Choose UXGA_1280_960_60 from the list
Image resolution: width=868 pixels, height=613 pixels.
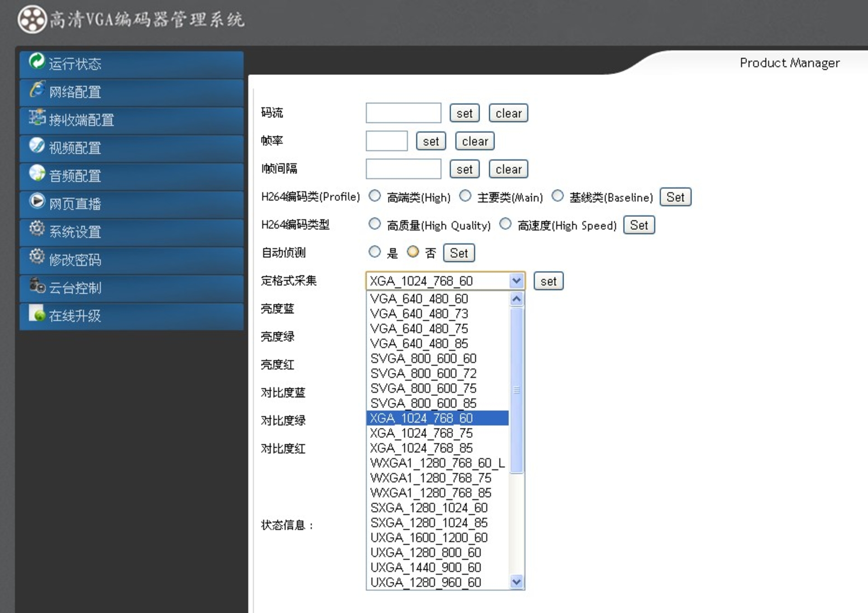click(438, 582)
